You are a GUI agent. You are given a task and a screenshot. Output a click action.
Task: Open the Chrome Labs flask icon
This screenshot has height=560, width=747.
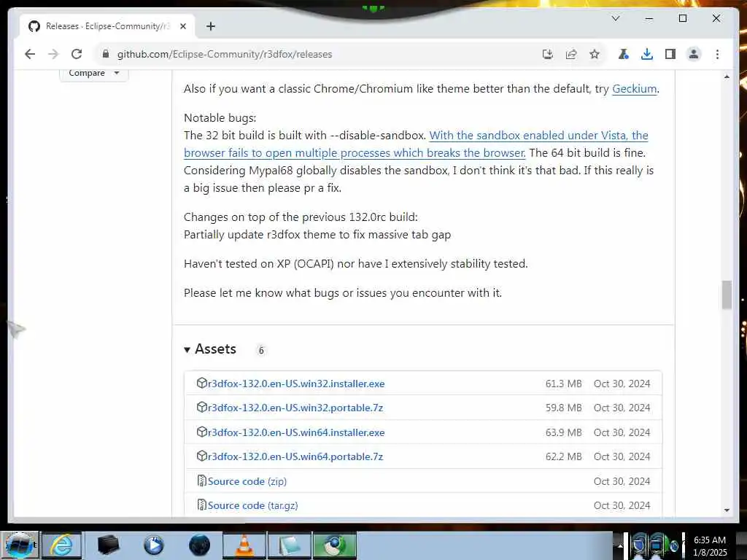tap(623, 54)
